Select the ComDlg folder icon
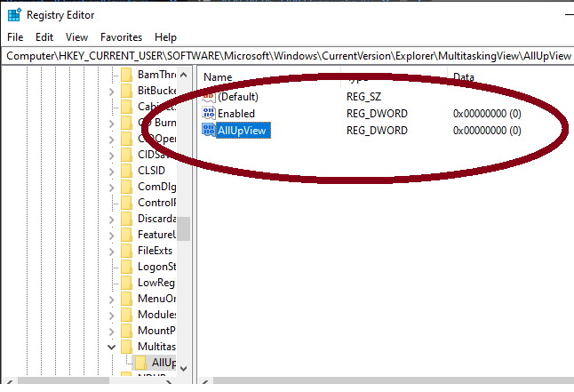 click(x=127, y=187)
